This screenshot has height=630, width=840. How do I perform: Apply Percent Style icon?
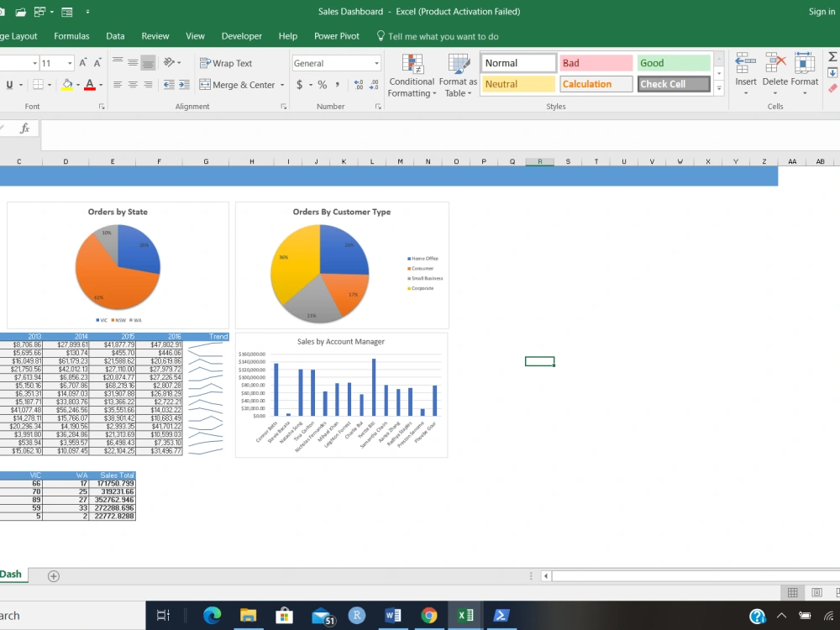pyautogui.click(x=322, y=85)
